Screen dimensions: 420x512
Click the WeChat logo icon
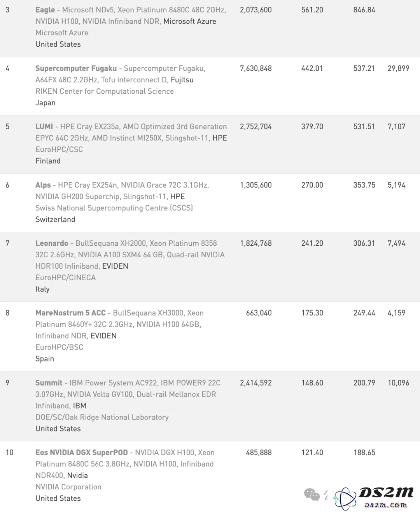[312, 494]
